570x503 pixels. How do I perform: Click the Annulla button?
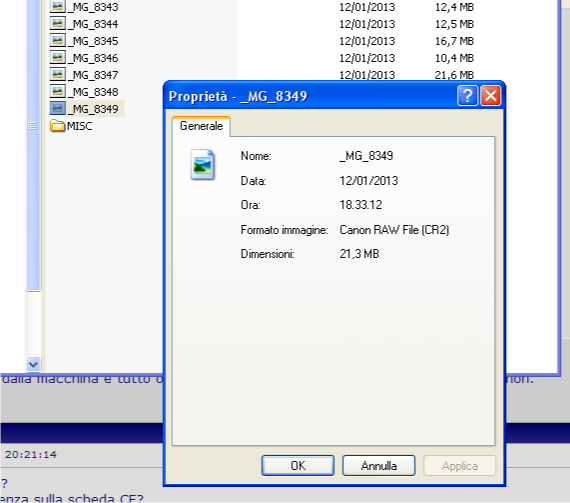tap(379, 466)
